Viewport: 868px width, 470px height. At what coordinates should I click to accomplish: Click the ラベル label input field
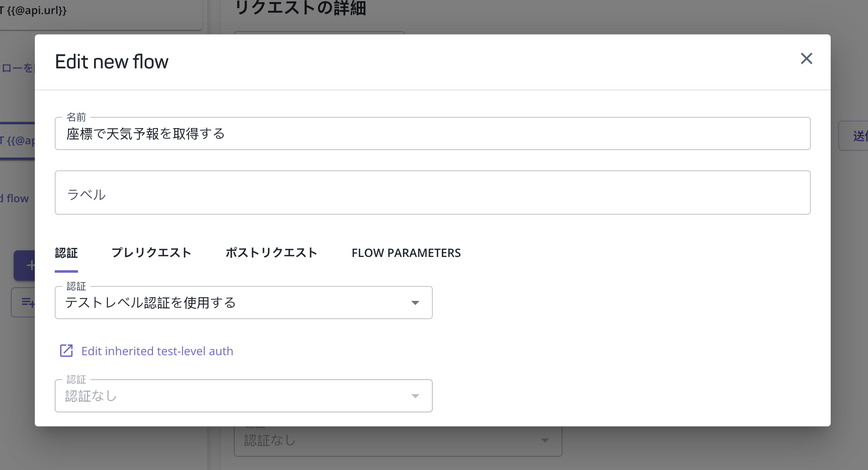(432, 193)
